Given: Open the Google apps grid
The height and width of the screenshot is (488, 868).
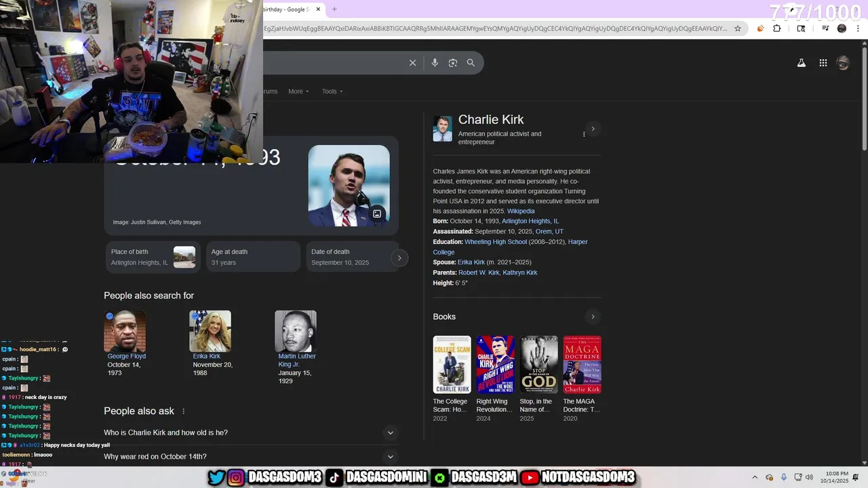Looking at the screenshot, I should pos(823,63).
